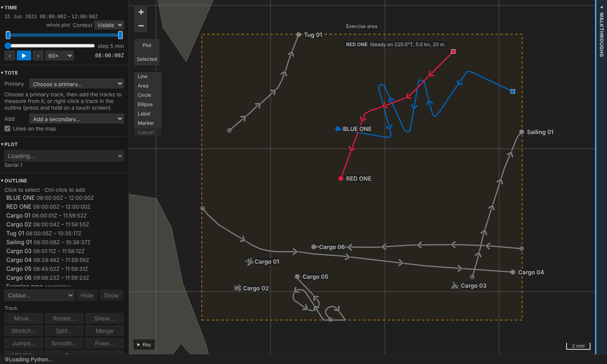Toggle Lines on the map checkbox
Screen dimensions: 607x364
pyautogui.click(x=8, y=129)
